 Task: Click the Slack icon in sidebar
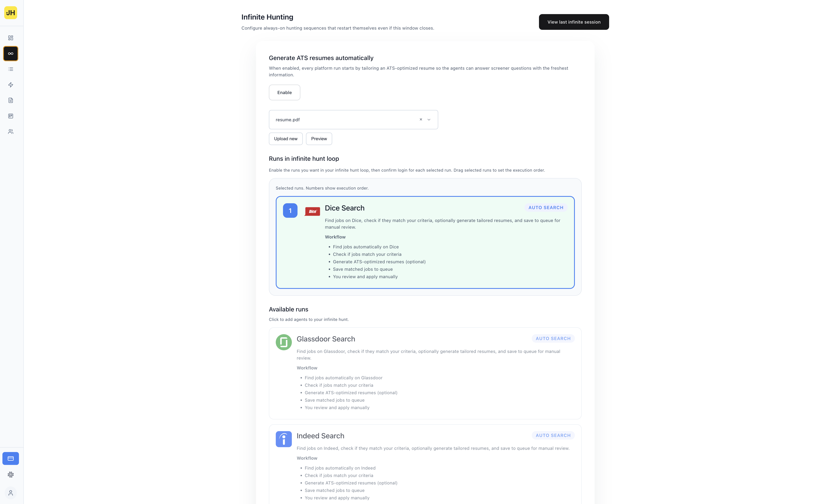[x=10, y=475]
